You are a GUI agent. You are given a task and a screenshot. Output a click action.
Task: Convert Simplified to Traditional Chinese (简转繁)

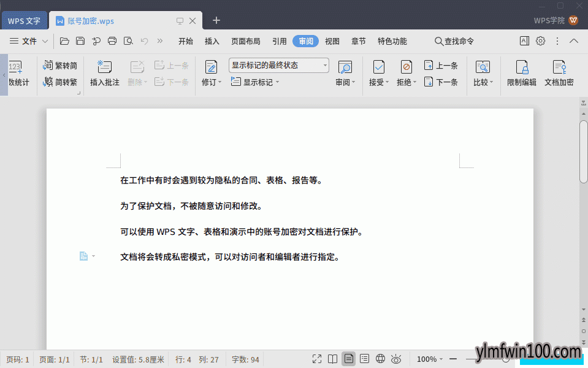coord(60,82)
